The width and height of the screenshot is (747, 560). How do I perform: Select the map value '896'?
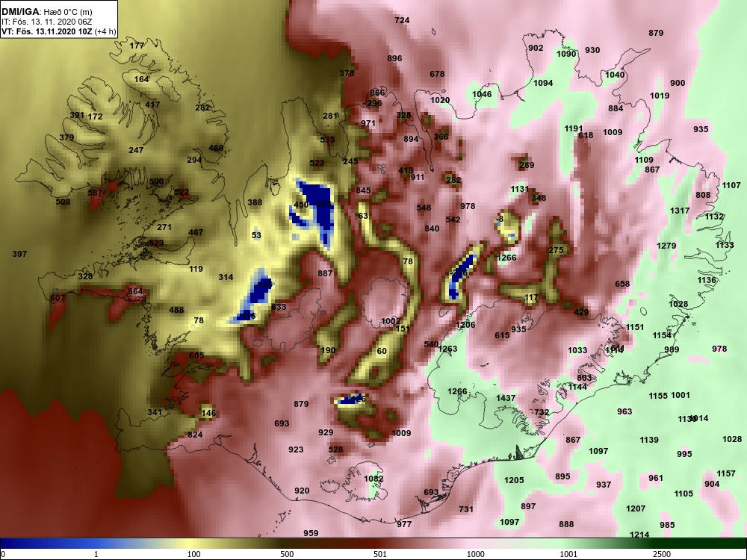tap(394, 58)
